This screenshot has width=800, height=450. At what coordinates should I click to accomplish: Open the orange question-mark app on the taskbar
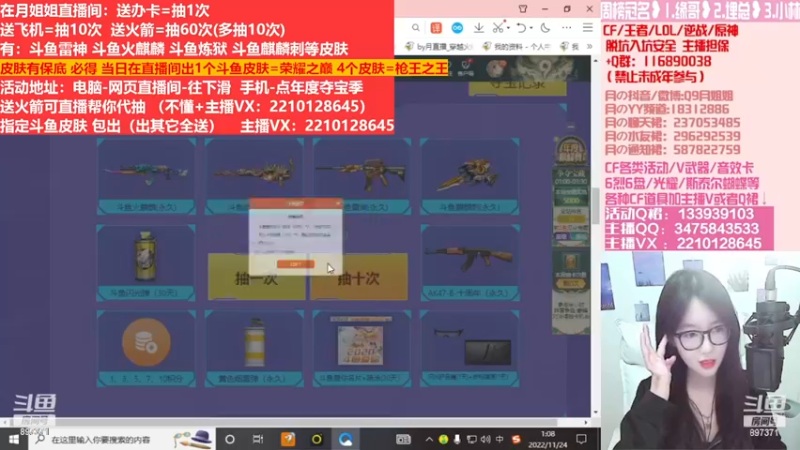288,439
